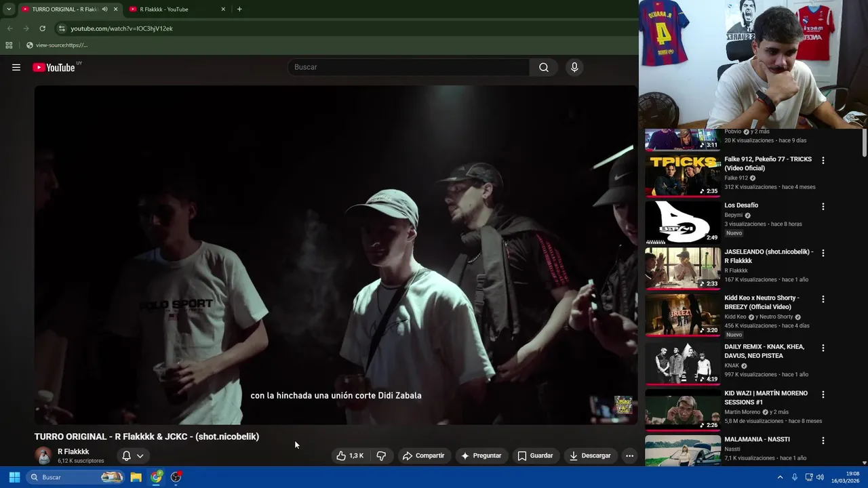Open more actions ellipsis beside Descargar

pos(629,455)
